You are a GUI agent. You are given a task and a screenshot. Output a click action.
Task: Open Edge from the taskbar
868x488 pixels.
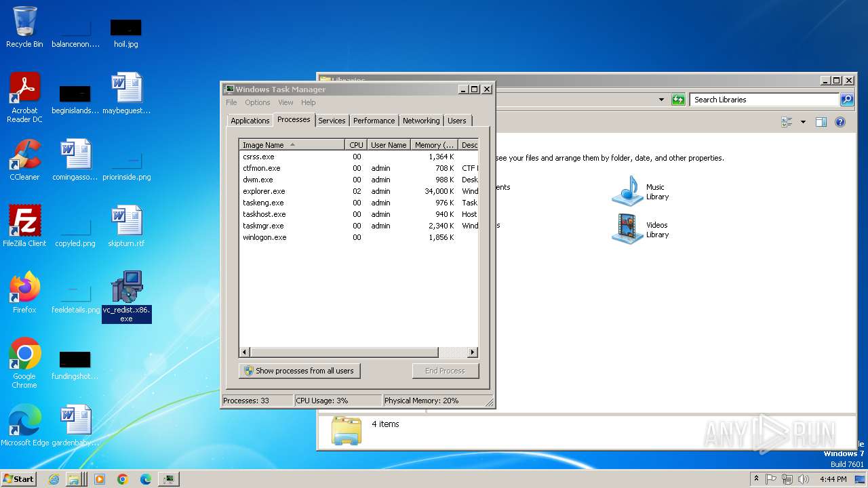[146, 479]
